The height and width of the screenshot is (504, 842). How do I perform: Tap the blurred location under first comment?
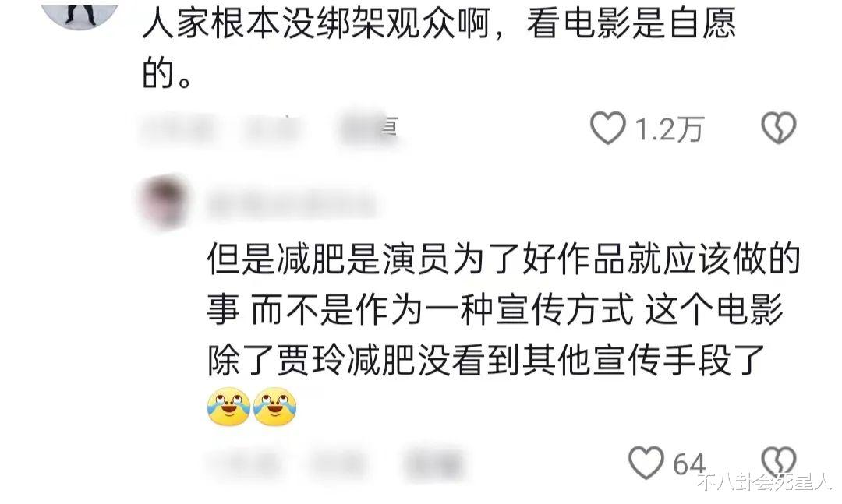[271, 129]
